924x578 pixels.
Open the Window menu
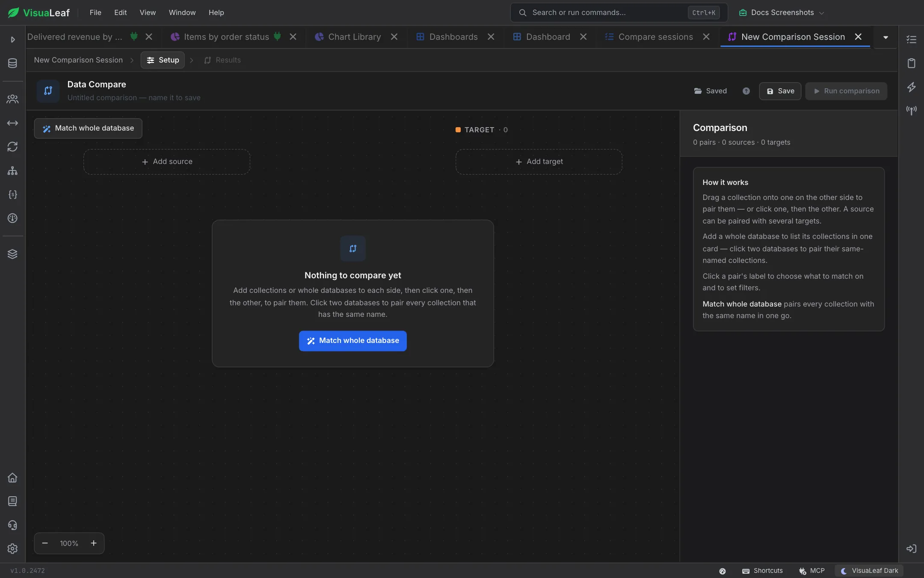182,12
